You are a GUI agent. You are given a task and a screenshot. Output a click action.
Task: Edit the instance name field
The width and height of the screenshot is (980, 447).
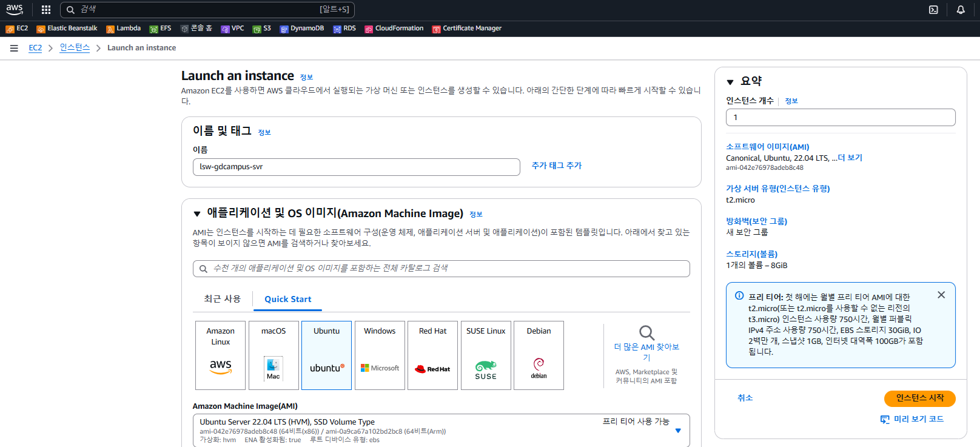(357, 167)
